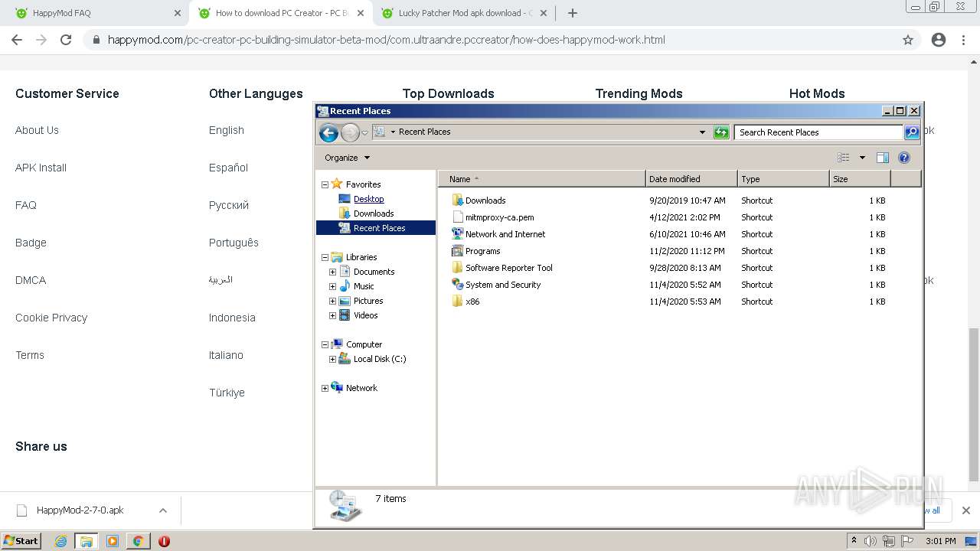The image size is (980, 551).
Task: Collapse the Libraries tree node
Action: tap(325, 257)
